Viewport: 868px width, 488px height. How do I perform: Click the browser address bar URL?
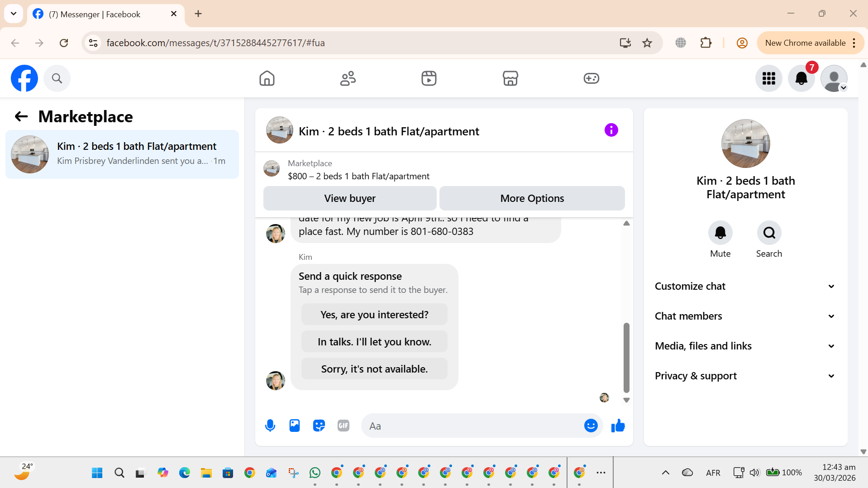coord(216,43)
